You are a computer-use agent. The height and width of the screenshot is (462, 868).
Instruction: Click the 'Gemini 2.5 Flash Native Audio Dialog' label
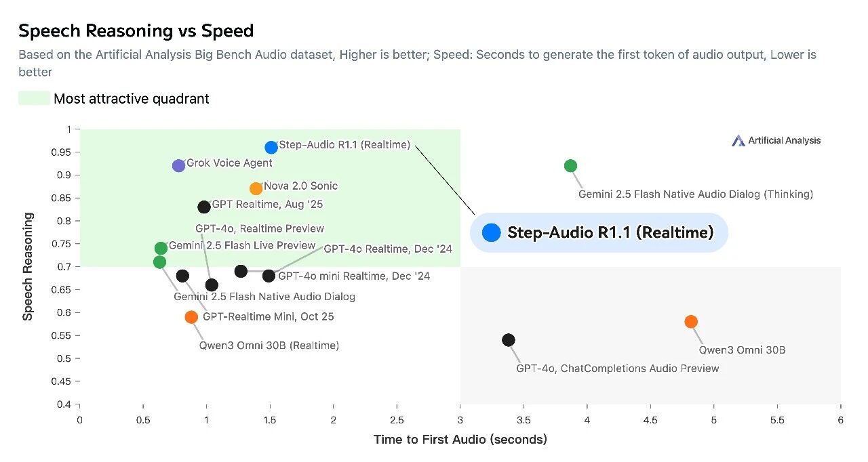tap(264, 297)
